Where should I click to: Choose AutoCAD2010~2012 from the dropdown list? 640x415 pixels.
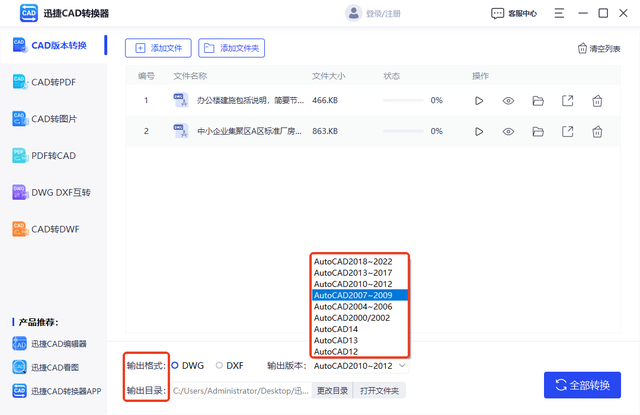(360, 284)
